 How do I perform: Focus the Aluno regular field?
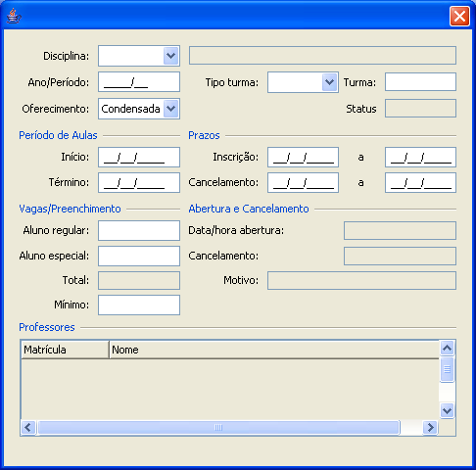coord(139,230)
